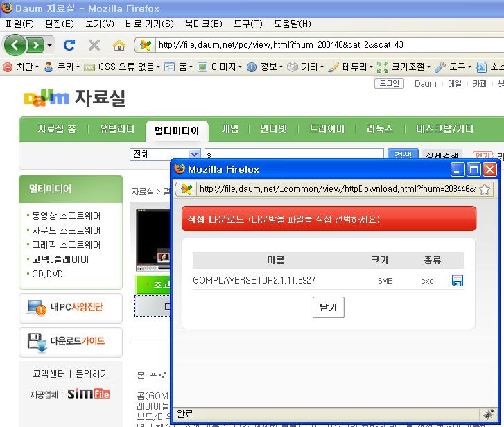Viewport: 504px width, 427px height.
Task: Click the Daum 자료실 logo
Action: [x=75, y=98]
